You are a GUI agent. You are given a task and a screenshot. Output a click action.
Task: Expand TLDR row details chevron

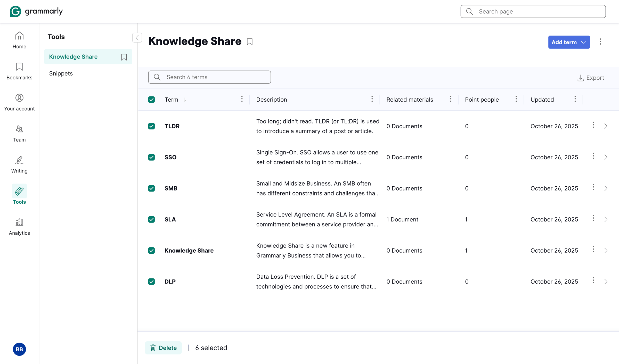point(606,126)
